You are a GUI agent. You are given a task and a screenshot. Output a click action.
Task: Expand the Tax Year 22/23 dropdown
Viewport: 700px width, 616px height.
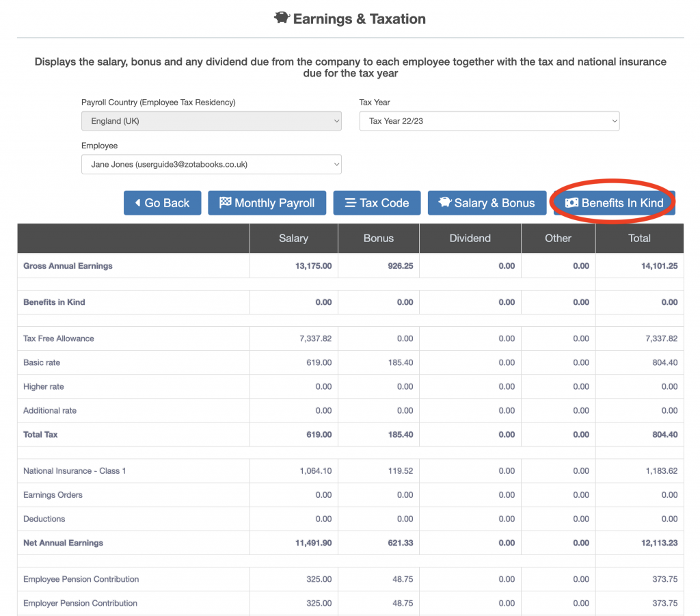tap(489, 121)
